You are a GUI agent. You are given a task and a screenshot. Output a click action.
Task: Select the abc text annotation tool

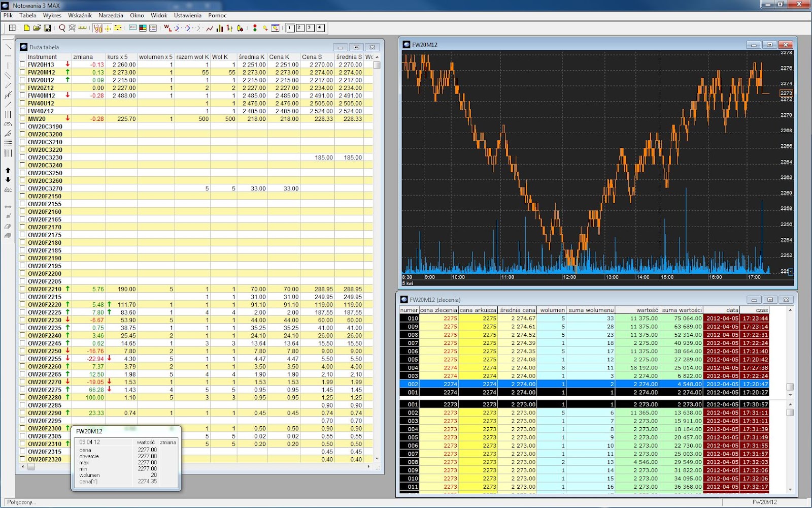click(x=8, y=190)
